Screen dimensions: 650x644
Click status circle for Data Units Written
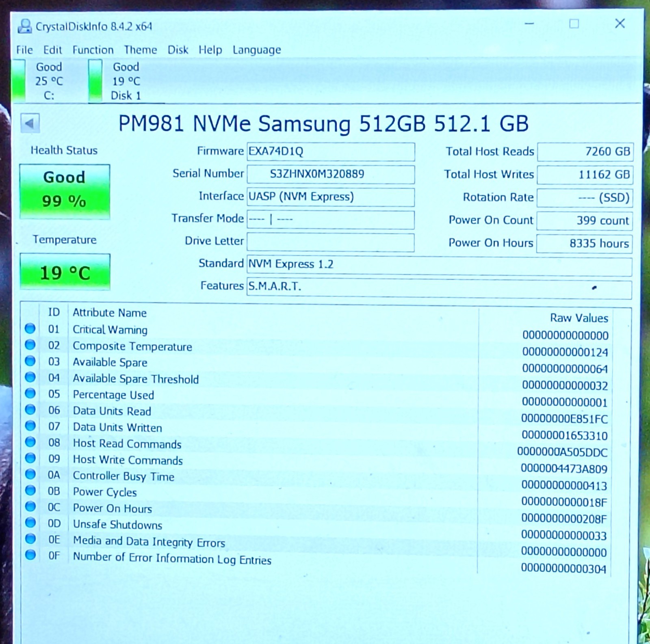(x=30, y=426)
